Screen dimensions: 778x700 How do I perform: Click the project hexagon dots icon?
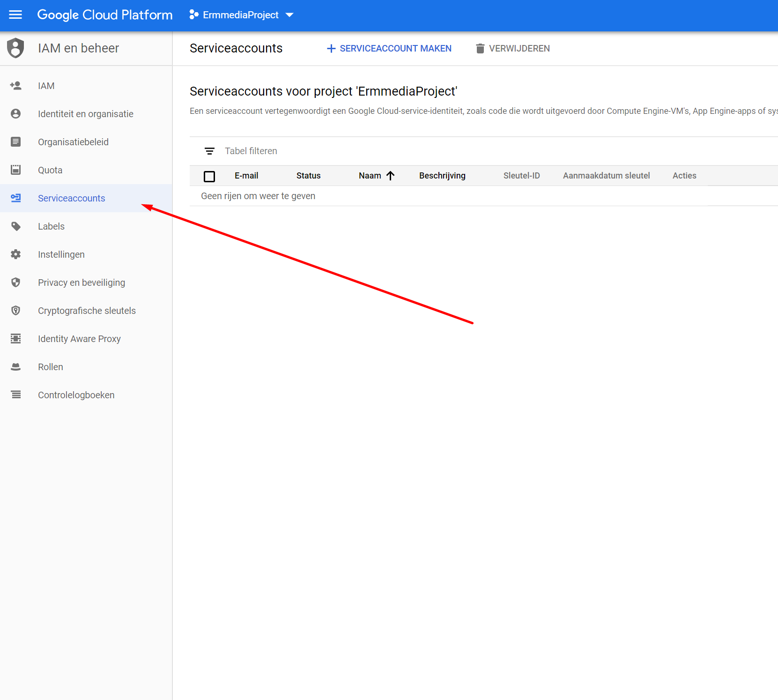pyautogui.click(x=194, y=15)
